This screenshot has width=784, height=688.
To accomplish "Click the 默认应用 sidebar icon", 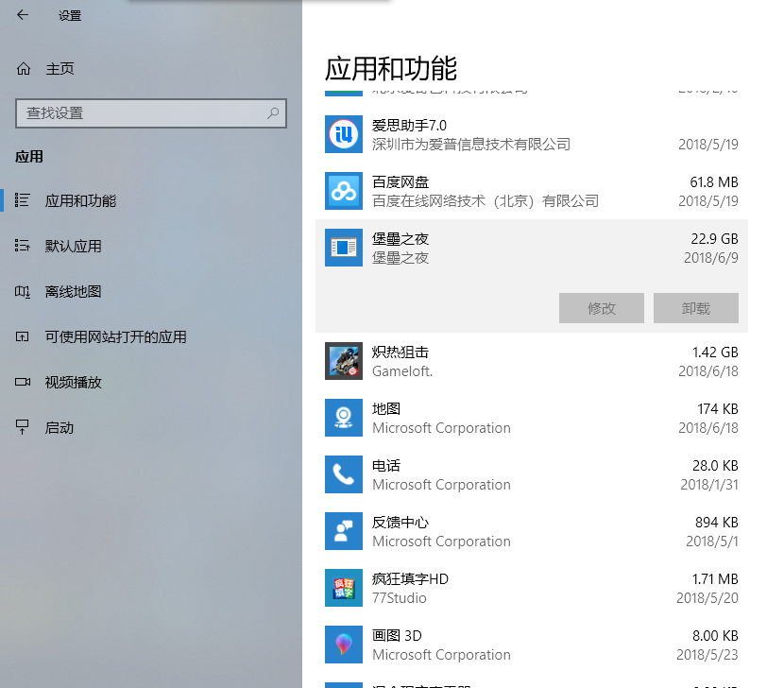I will click(22, 246).
